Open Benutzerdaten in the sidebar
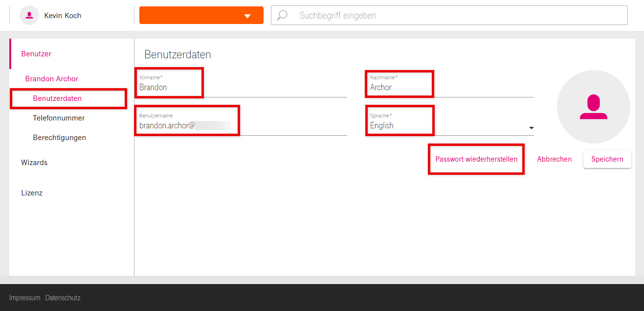644x311 pixels. (57, 98)
